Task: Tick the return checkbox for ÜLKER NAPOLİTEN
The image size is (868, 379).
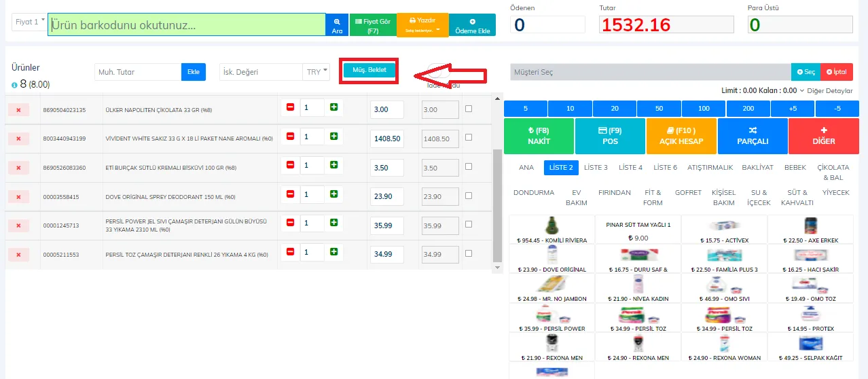Action: pyautogui.click(x=469, y=109)
